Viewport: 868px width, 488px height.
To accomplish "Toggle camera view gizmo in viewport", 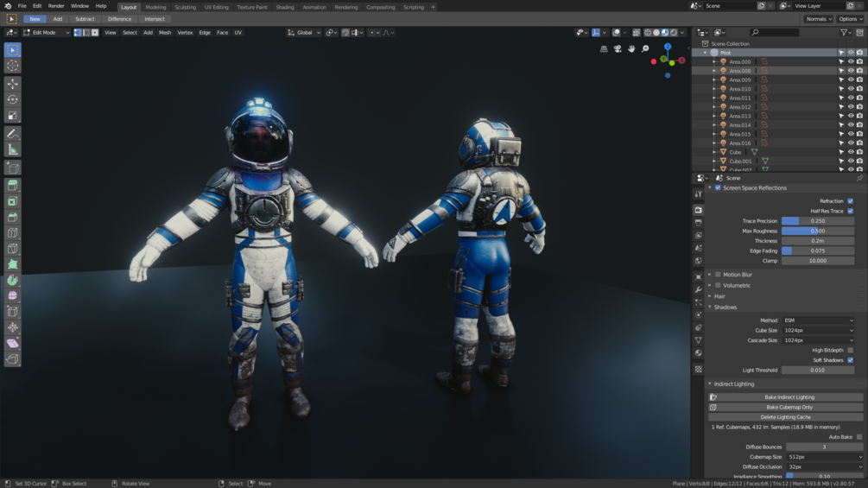I will (618, 48).
